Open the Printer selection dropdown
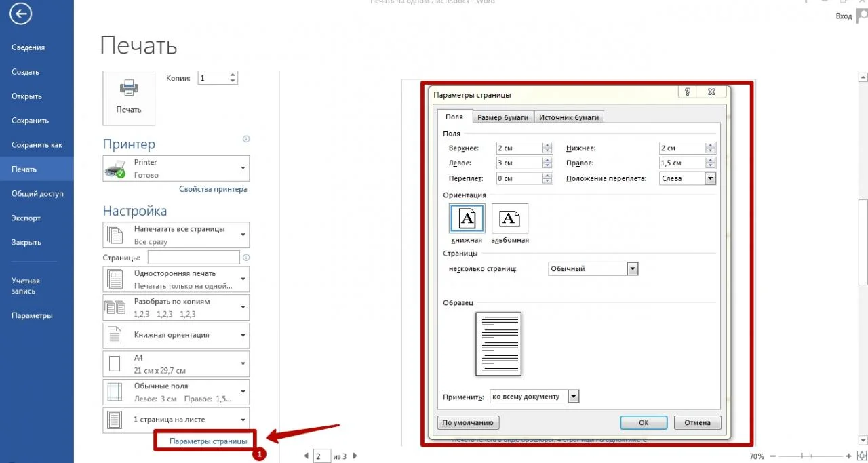Image resolution: width=868 pixels, height=463 pixels. coord(176,168)
